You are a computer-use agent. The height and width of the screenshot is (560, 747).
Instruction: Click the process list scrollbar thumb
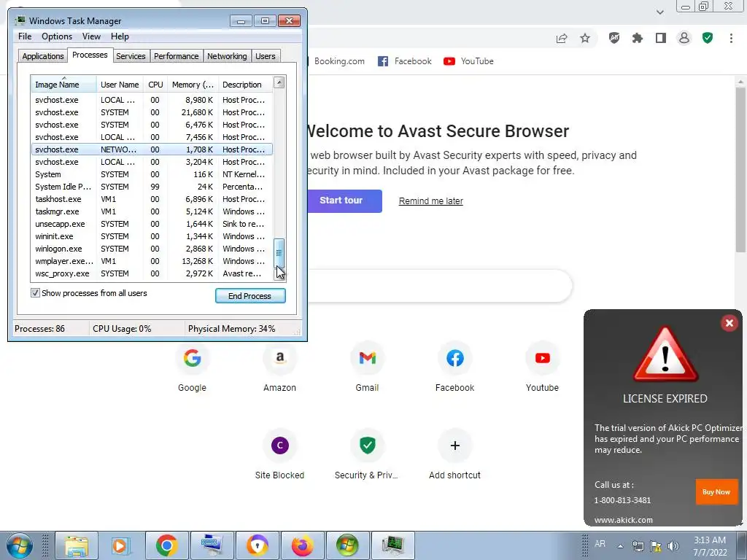coord(279,254)
